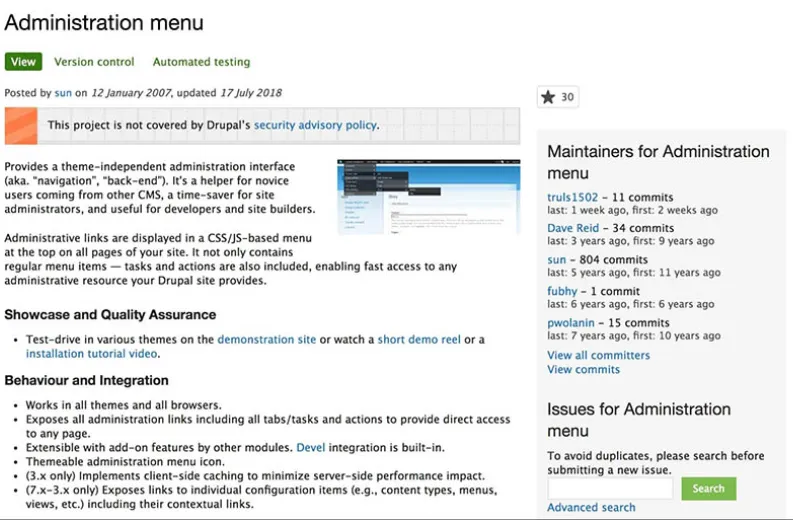Click the Maintainers for Administration menu heading
The image size is (793, 523).
(x=658, y=162)
